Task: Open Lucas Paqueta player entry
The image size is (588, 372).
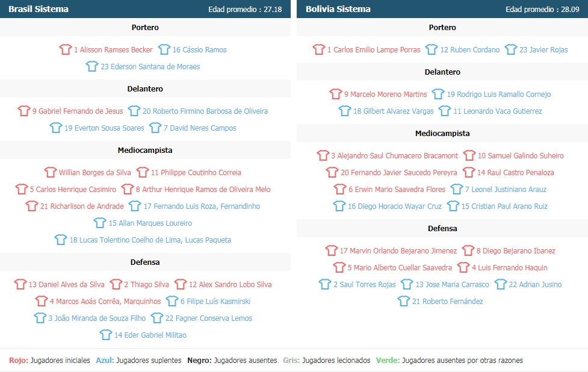Action: click(x=150, y=240)
